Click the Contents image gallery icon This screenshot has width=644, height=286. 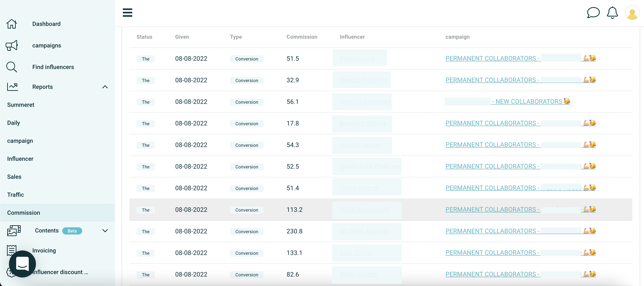click(14, 231)
